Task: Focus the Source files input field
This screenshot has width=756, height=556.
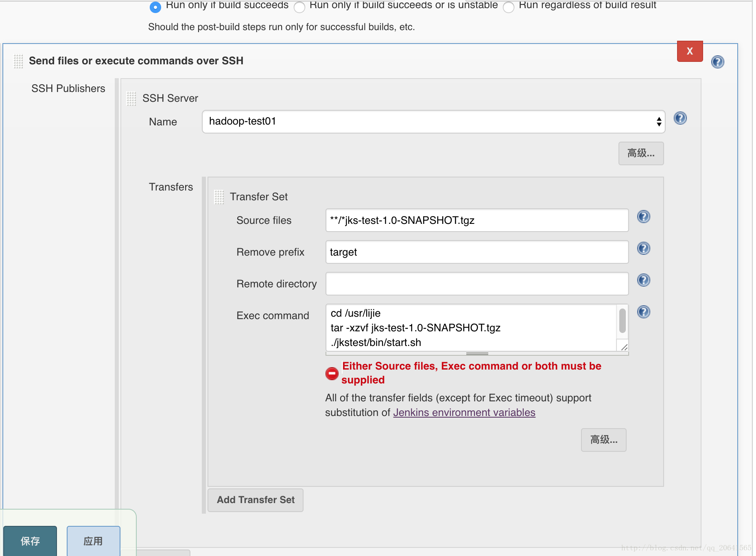Action: pyautogui.click(x=477, y=220)
